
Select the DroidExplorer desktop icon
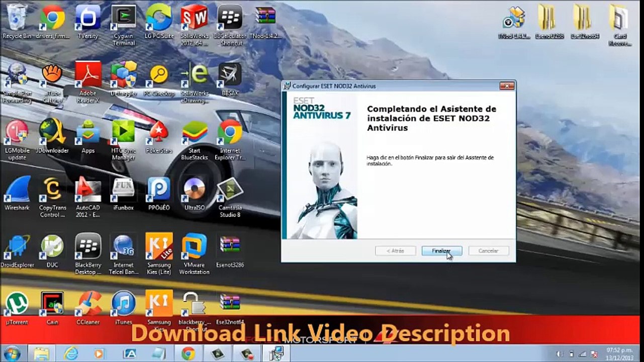[x=17, y=251]
